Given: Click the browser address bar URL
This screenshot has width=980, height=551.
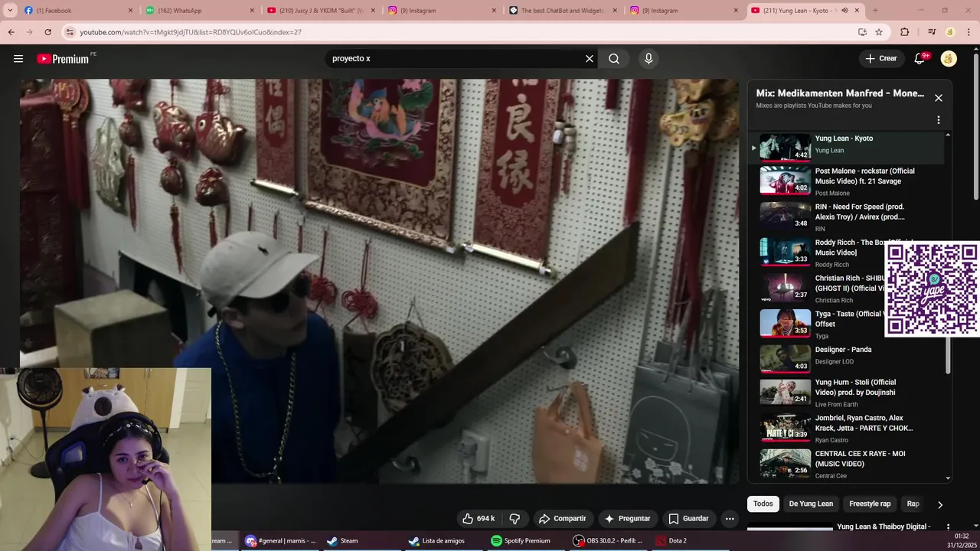Looking at the screenshot, I should coord(190,32).
